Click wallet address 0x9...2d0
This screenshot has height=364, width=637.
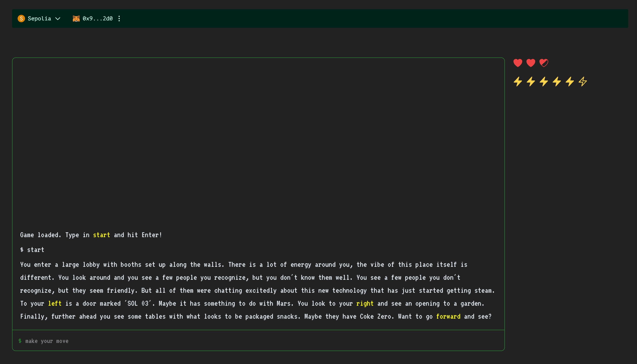[x=98, y=19]
